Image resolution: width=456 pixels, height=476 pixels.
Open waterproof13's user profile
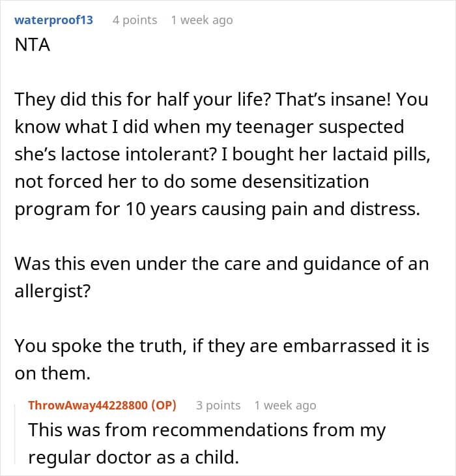click(x=53, y=20)
